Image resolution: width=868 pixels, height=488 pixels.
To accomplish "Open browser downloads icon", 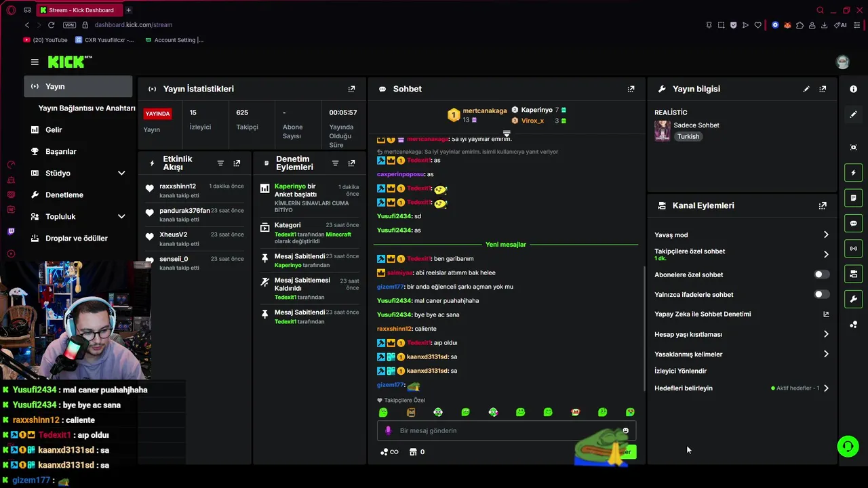I will [x=824, y=25].
